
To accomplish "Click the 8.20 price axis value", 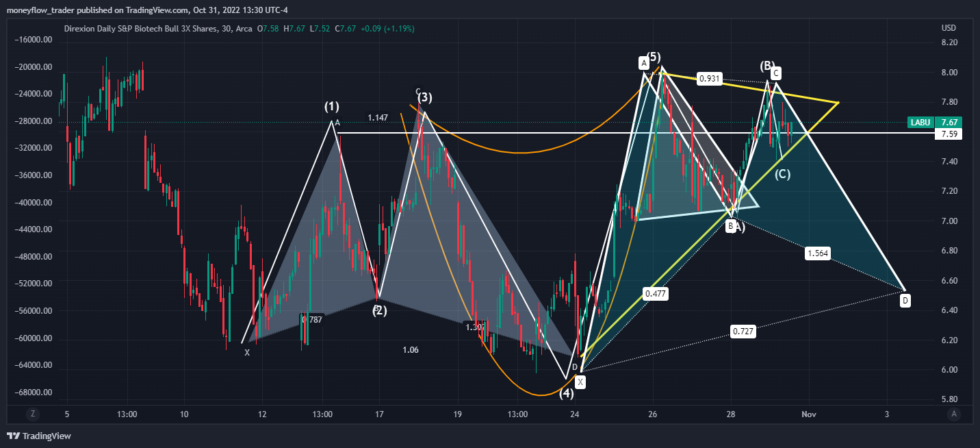I will [x=949, y=42].
